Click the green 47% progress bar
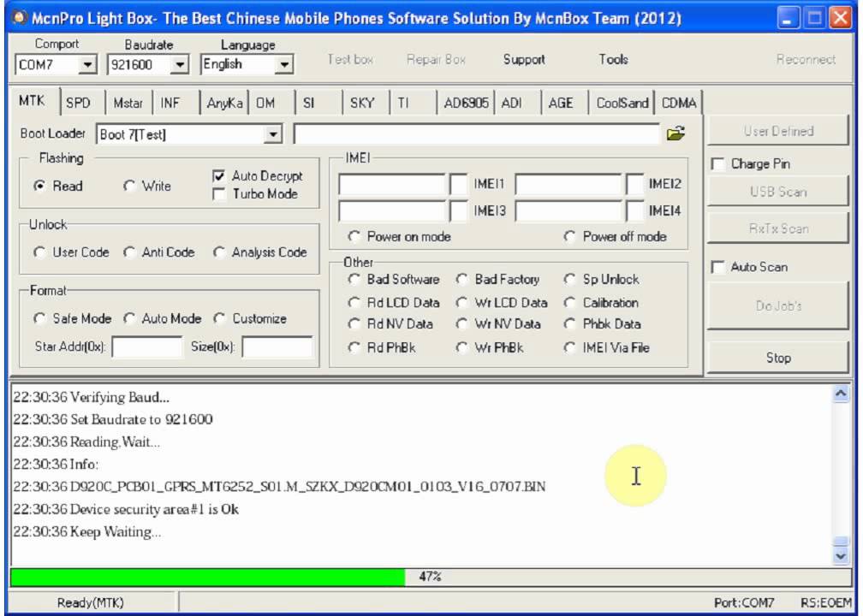Viewport: 863px width, 616px height. point(431,577)
